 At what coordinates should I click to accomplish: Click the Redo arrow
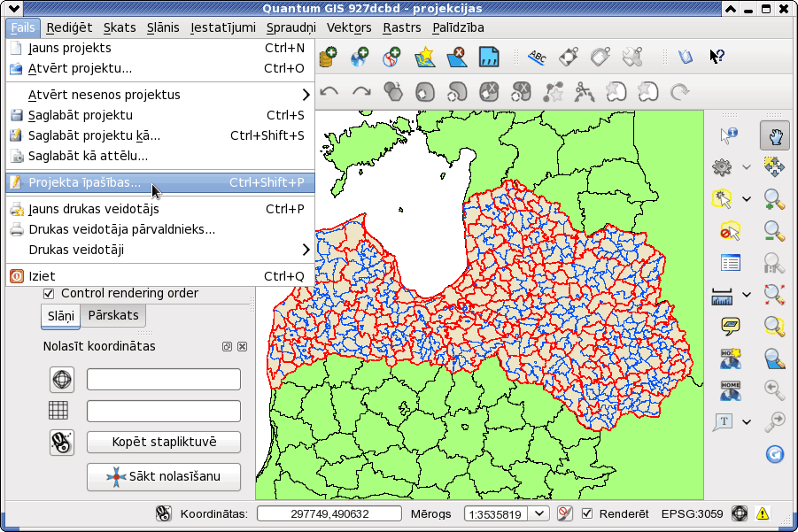coord(361,92)
